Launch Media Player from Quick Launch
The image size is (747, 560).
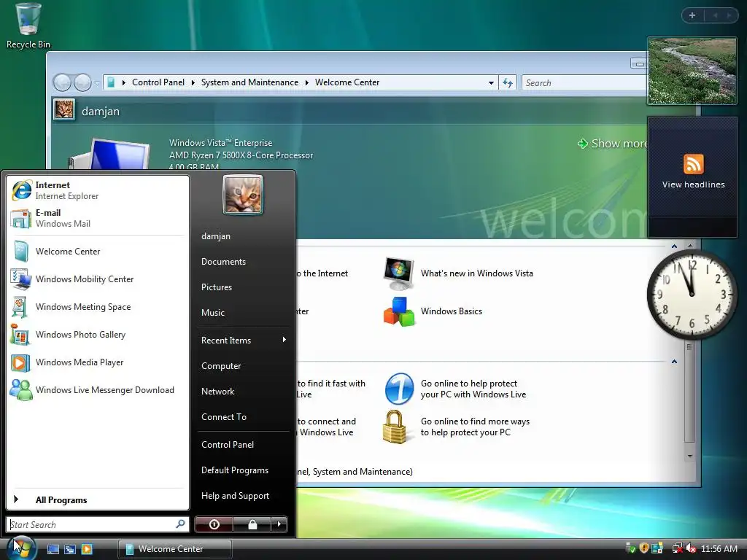click(87, 549)
